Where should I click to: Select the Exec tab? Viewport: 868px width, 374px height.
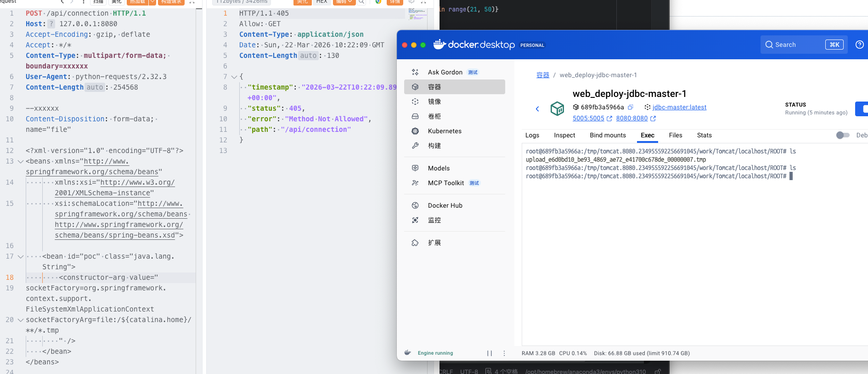click(x=648, y=135)
